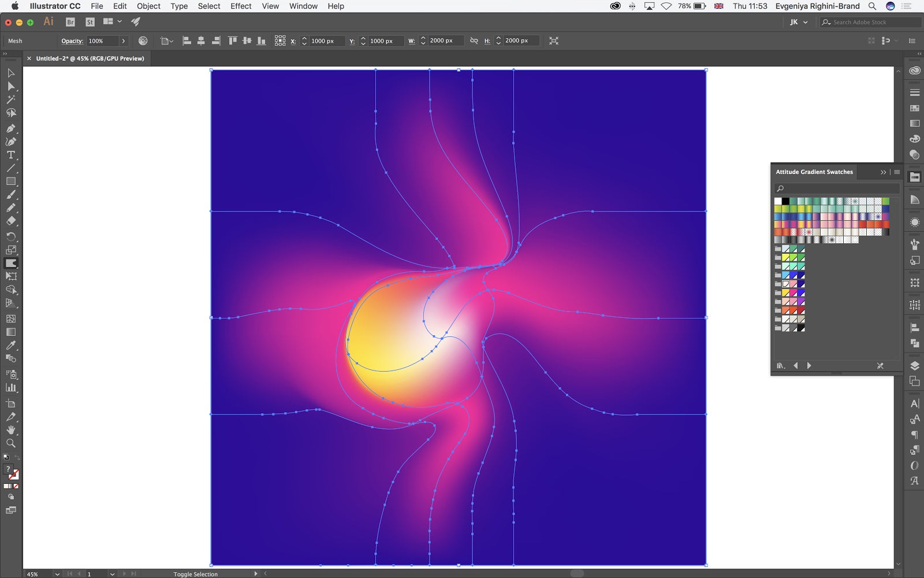Click the Recolor Artwork wheel icon

143,40
